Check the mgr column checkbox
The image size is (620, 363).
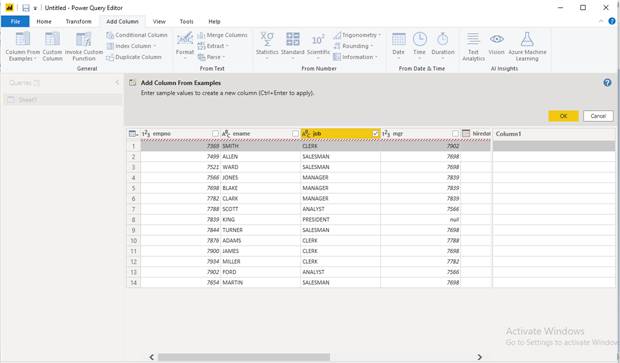(x=455, y=134)
